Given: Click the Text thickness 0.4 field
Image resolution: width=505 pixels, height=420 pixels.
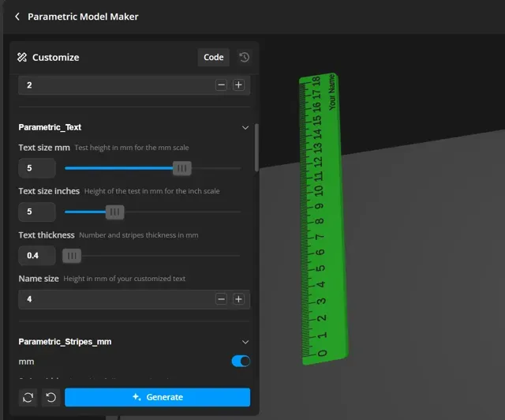Looking at the screenshot, I should (x=37, y=256).
